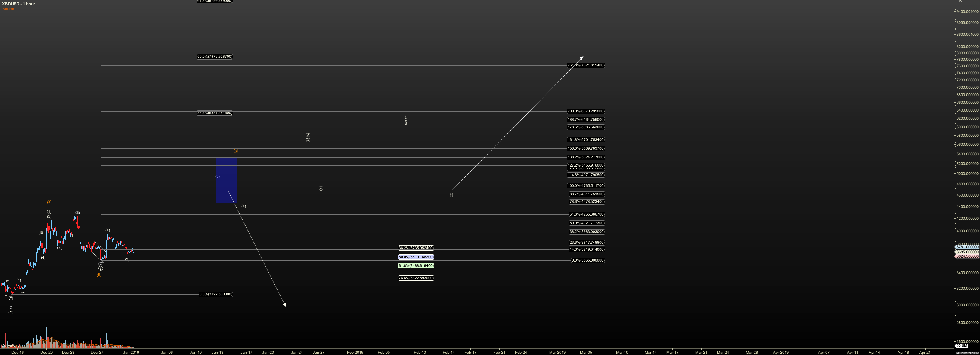This screenshot has height=355, width=980.
Task: Click the circled 5 marker under i
Action: click(x=405, y=123)
